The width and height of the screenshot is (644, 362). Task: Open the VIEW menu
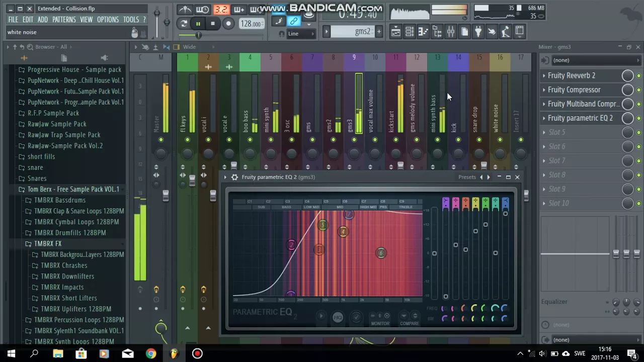86,20
